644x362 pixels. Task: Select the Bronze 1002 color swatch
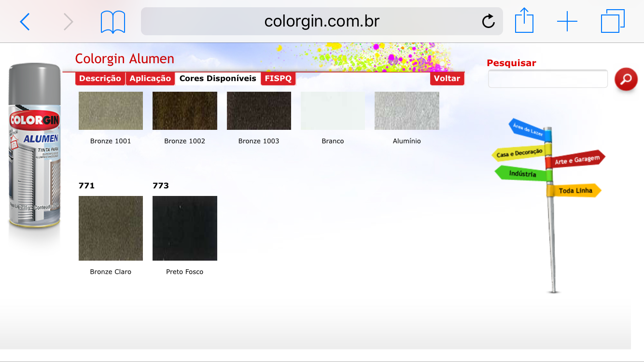(x=185, y=111)
